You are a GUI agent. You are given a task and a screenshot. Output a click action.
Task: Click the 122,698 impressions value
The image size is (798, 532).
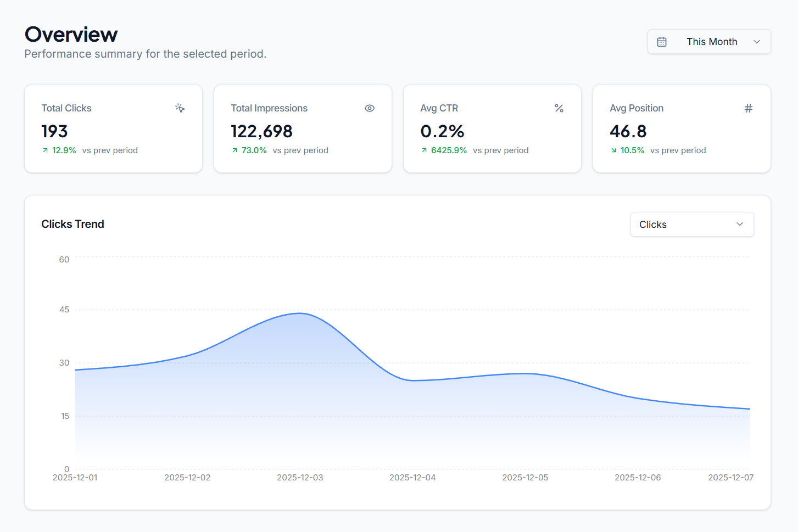(261, 131)
